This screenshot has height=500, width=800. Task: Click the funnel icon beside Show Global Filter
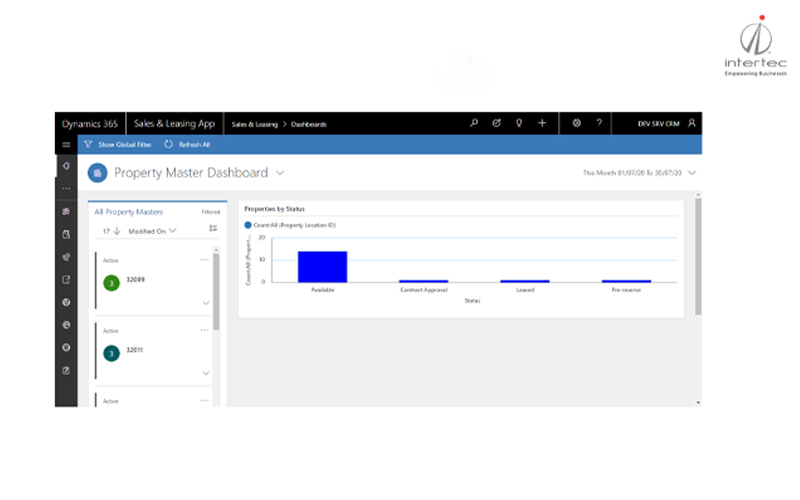88,144
